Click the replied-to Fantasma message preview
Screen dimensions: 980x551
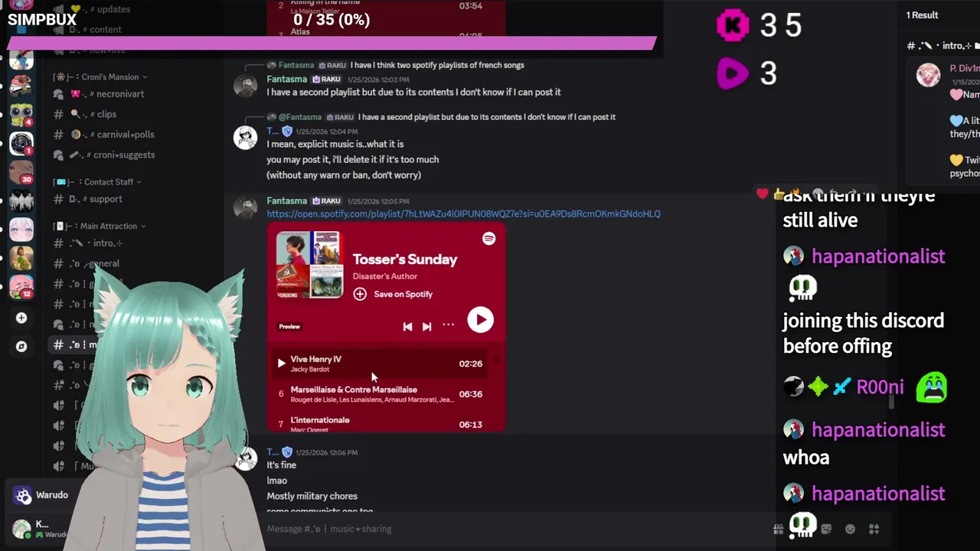pos(486,117)
